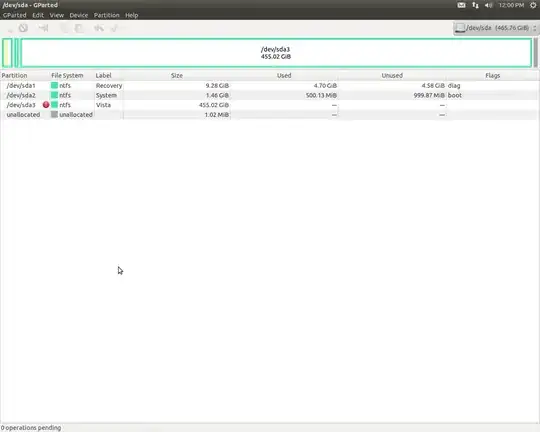
Task: Sort the list by File System header
Action: (67, 75)
